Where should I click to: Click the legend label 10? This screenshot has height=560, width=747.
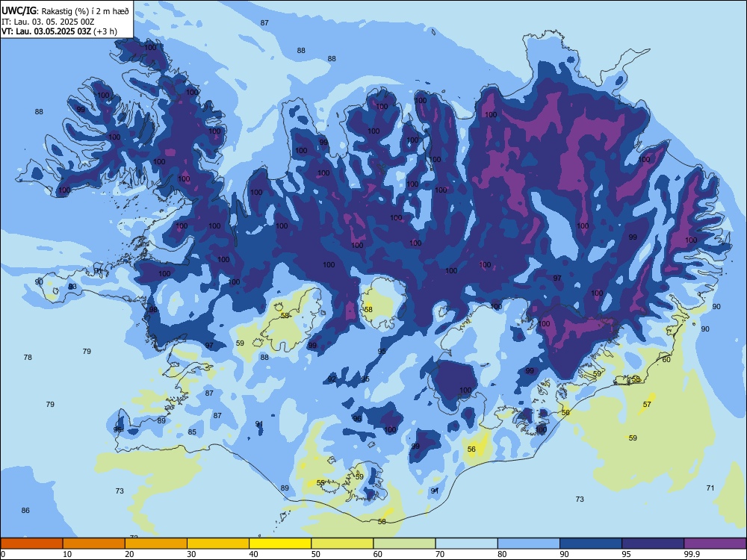pos(67,554)
